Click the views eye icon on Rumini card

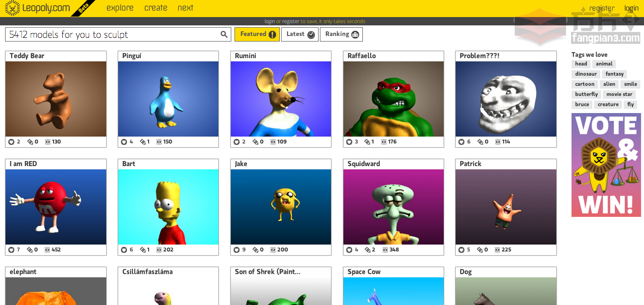pyautogui.click(x=273, y=142)
